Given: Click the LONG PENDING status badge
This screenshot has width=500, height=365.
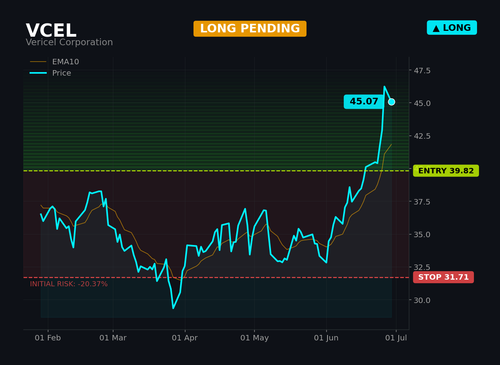Looking at the screenshot, I should tap(250, 29).
